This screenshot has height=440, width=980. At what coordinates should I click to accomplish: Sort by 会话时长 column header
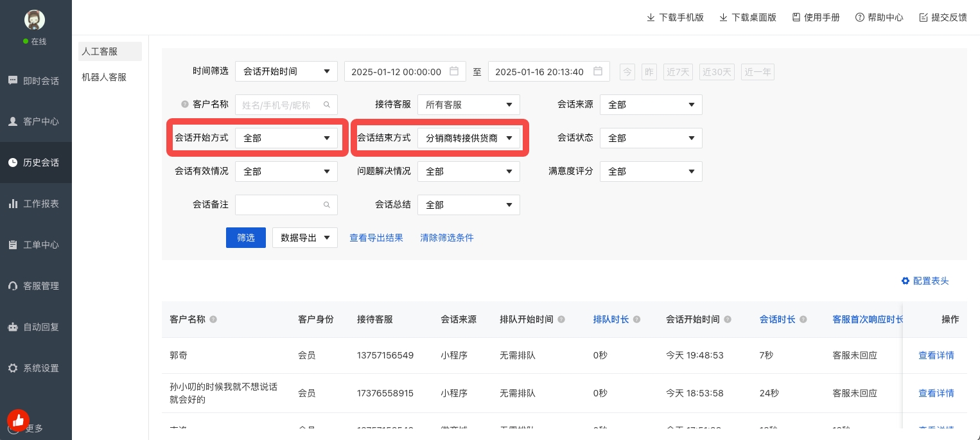(x=778, y=319)
